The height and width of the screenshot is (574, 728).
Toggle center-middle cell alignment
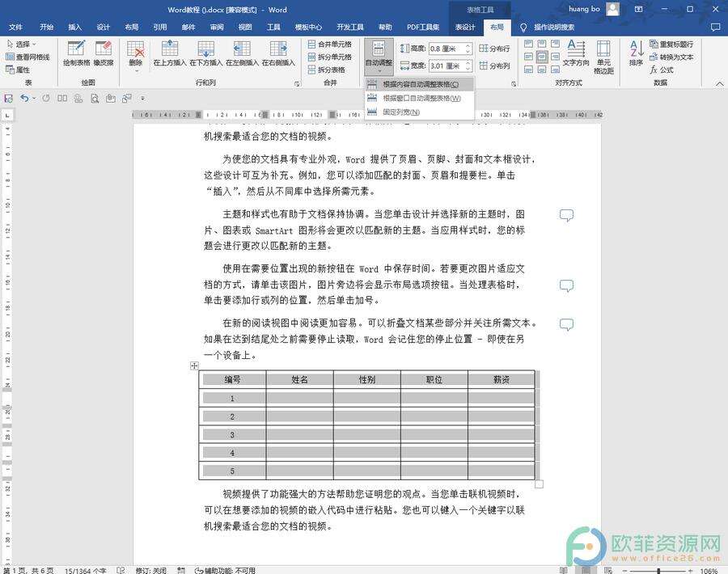542,57
